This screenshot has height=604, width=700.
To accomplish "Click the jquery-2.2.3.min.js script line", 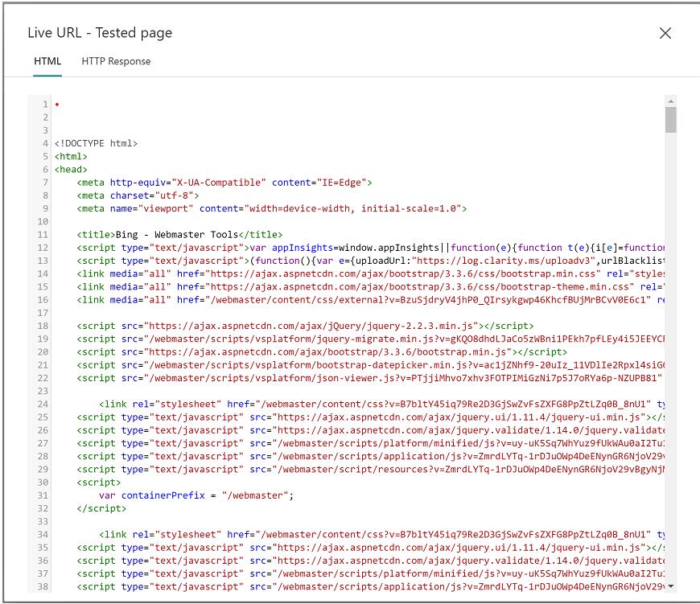I will [306, 326].
